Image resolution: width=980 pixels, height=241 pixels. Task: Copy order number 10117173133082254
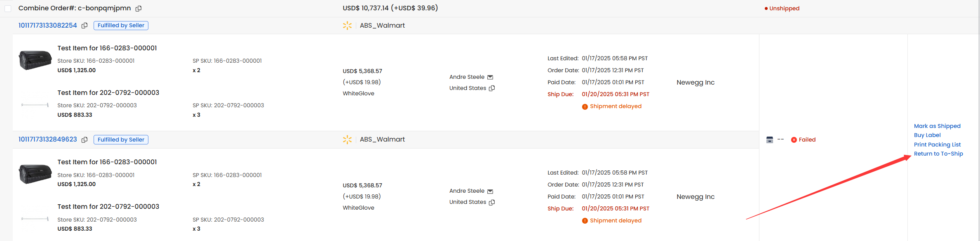tap(85, 26)
